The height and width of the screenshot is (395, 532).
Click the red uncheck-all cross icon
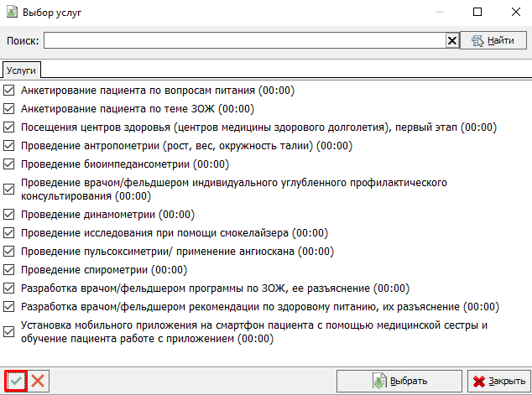(x=38, y=381)
